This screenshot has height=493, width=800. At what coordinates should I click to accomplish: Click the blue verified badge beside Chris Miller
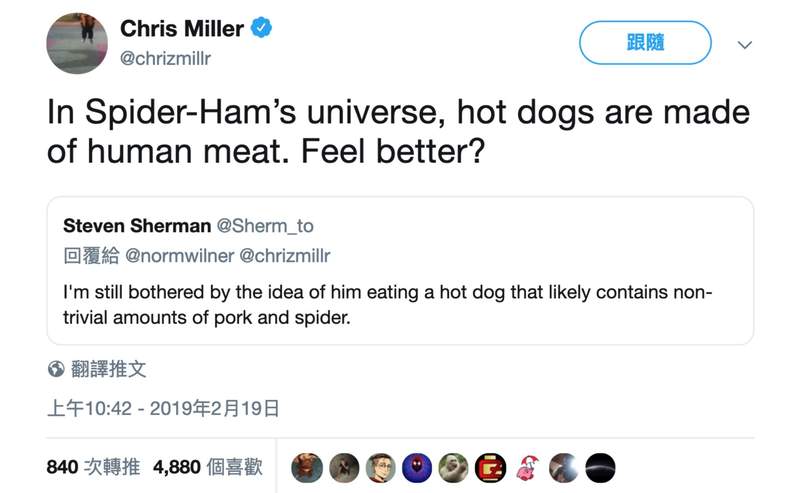coord(261,29)
